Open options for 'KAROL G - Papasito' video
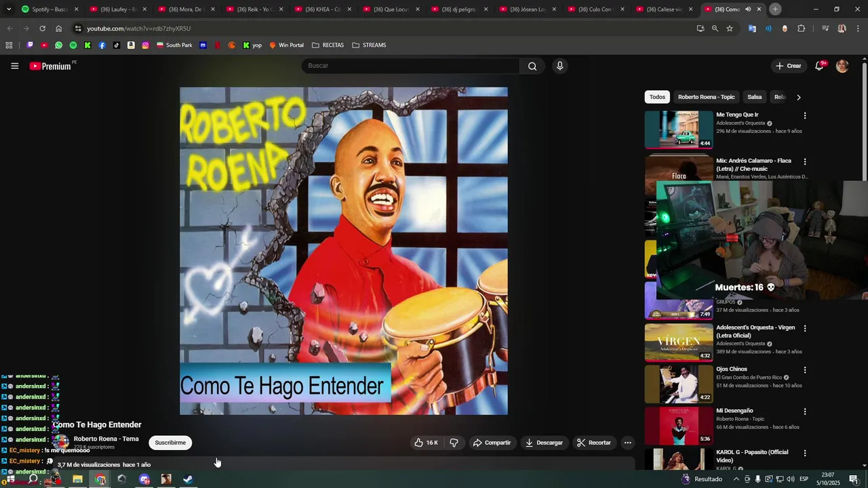This screenshot has height=488, width=868. 805,453
